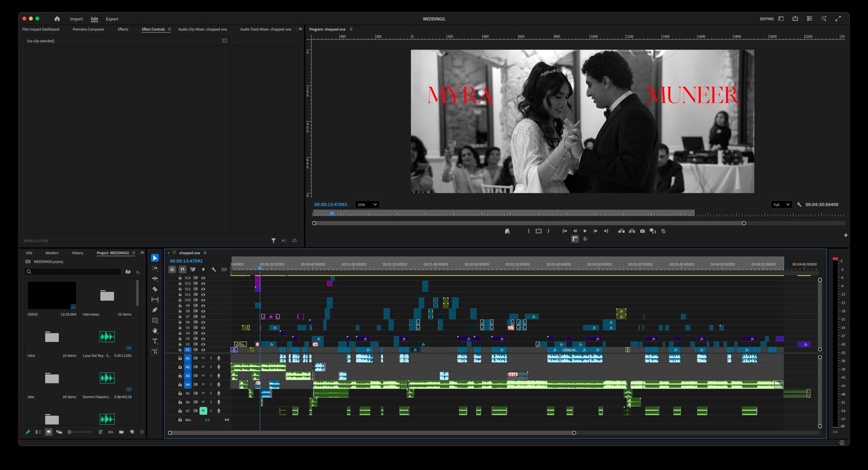Switch Project panel to Freeform View
The width and height of the screenshot is (868, 470).
[x=59, y=432]
